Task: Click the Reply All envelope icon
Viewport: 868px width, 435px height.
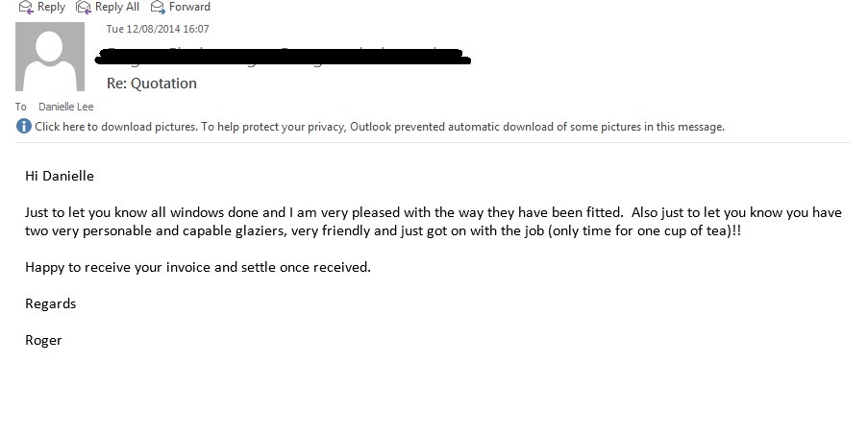Action: point(83,7)
